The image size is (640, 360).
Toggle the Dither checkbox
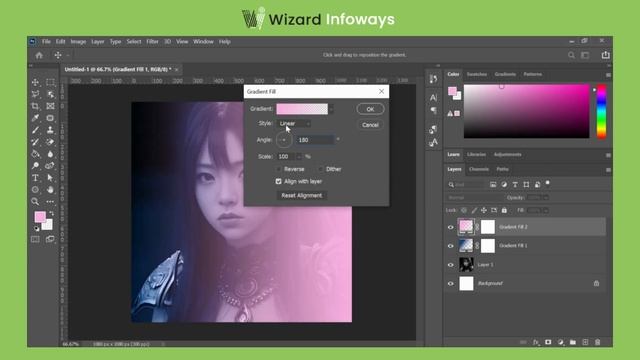[320, 169]
